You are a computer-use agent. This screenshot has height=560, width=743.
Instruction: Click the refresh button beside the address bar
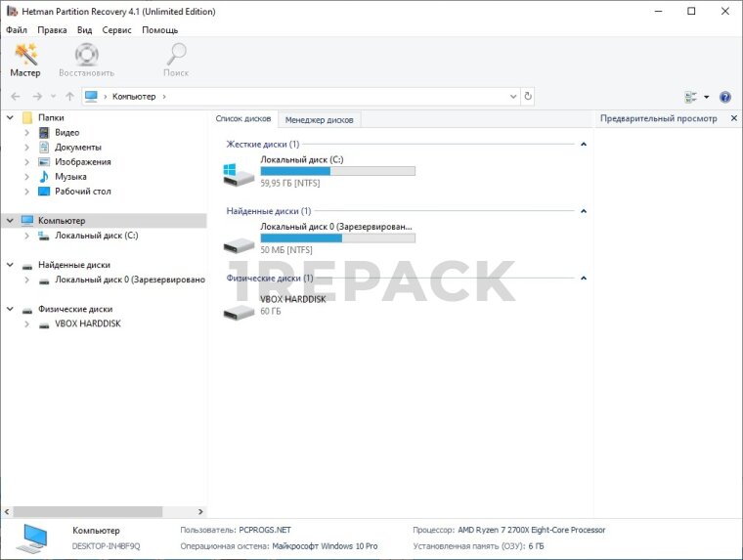point(528,97)
